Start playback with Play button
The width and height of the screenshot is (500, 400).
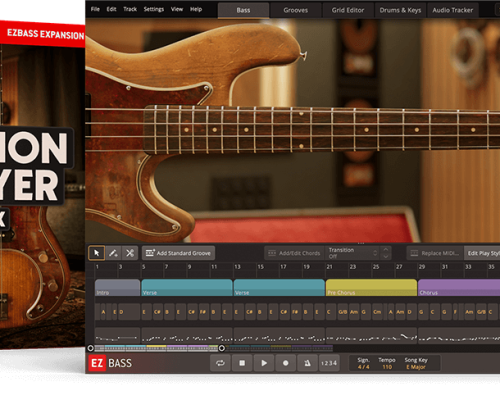264,363
